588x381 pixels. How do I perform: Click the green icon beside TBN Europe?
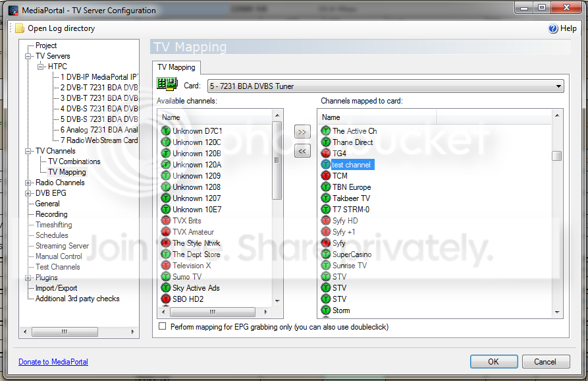[x=325, y=187]
